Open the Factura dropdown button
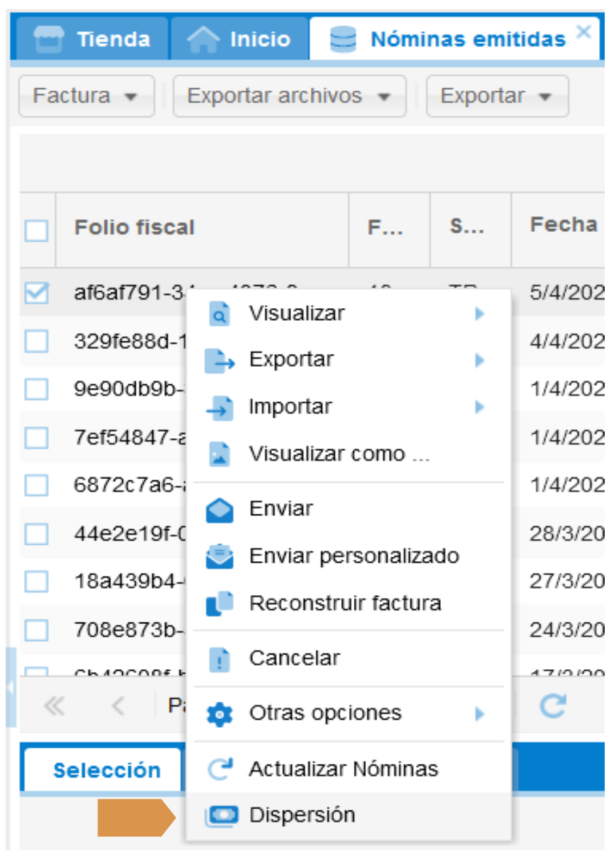Image resolution: width=616 pixels, height=865 pixels. pos(85,96)
